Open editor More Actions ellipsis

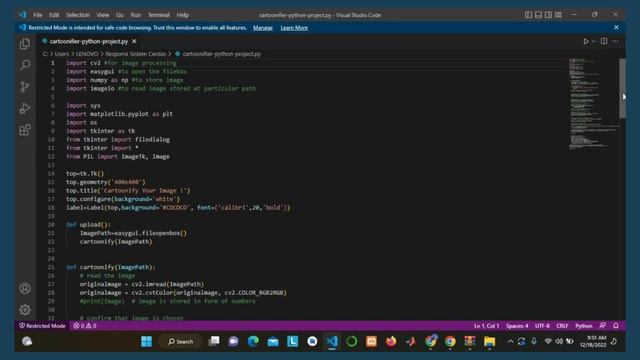[x=616, y=41]
